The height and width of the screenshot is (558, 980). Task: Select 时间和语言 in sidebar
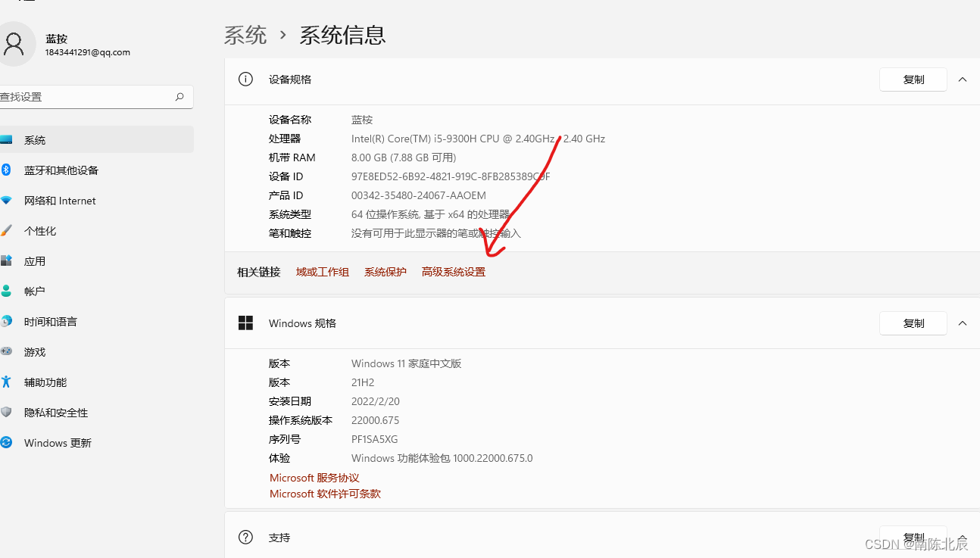(x=96, y=321)
